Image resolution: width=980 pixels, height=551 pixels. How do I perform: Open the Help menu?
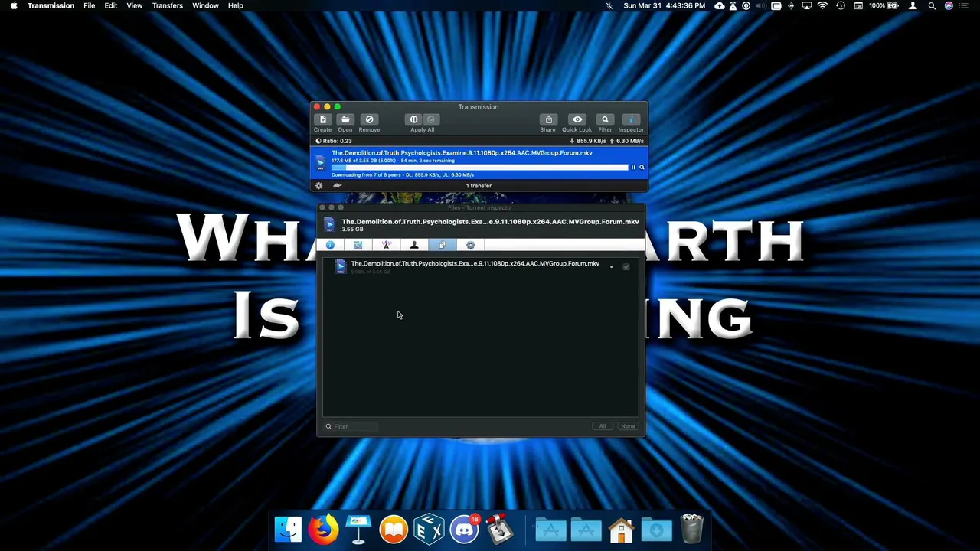pos(236,6)
